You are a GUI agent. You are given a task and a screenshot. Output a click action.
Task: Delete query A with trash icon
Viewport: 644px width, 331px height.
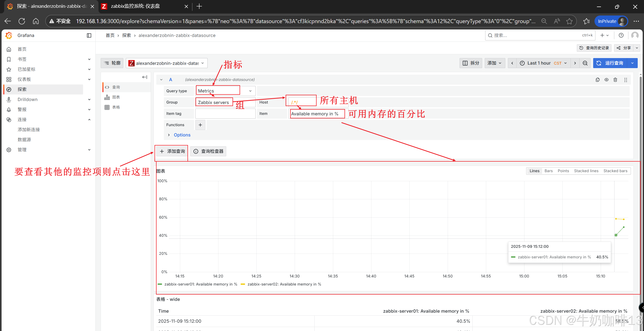(x=615, y=80)
